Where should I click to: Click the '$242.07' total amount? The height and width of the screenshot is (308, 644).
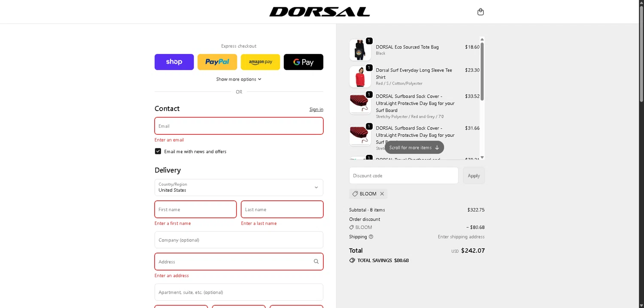click(473, 251)
